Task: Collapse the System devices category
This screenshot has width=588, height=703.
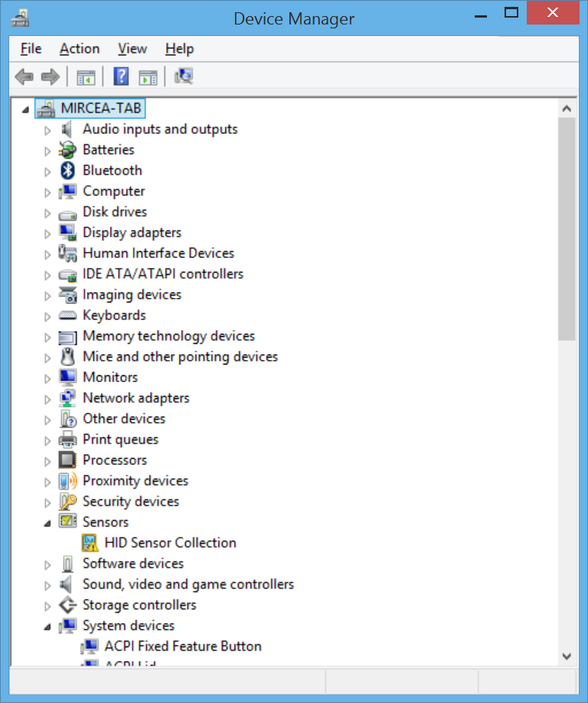Action: pos(47,626)
